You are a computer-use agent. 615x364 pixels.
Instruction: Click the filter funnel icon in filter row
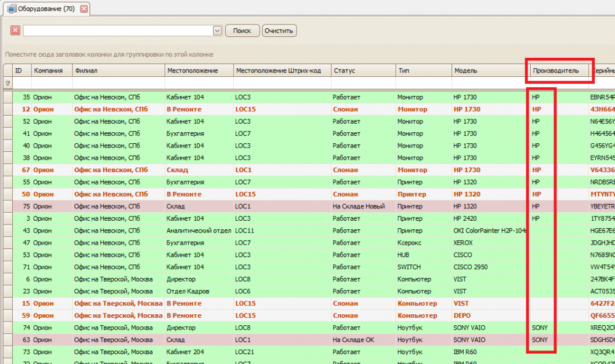tap(7, 83)
